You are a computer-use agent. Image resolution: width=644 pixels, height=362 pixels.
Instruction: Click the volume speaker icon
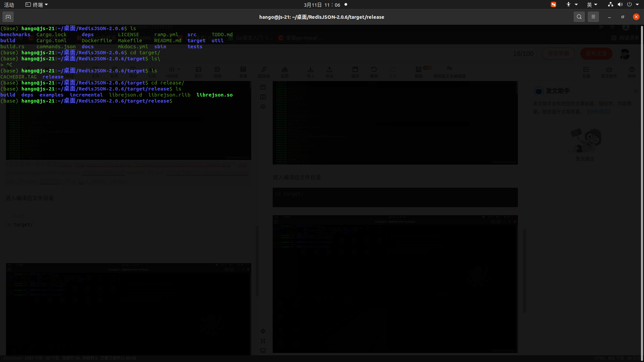pyautogui.click(x=620, y=5)
